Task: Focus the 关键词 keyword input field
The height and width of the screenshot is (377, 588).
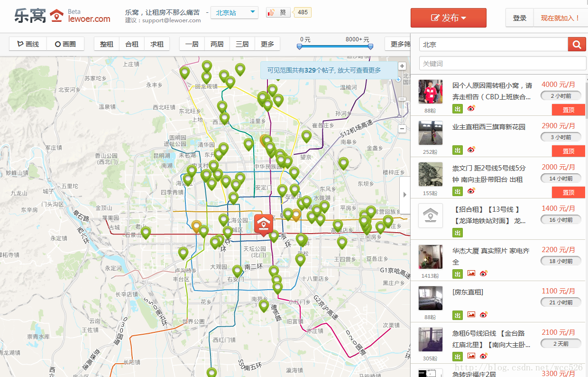Action: (503, 63)
